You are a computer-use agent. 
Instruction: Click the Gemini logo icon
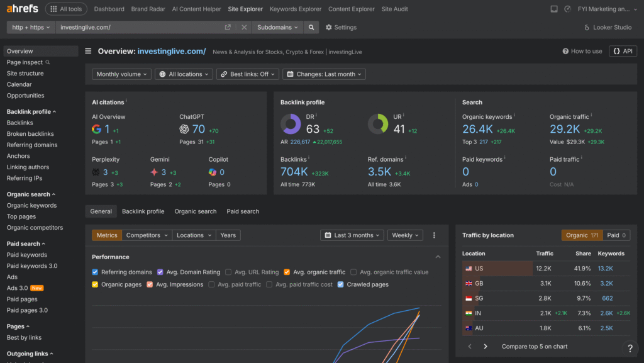click(x=154, y=172)
